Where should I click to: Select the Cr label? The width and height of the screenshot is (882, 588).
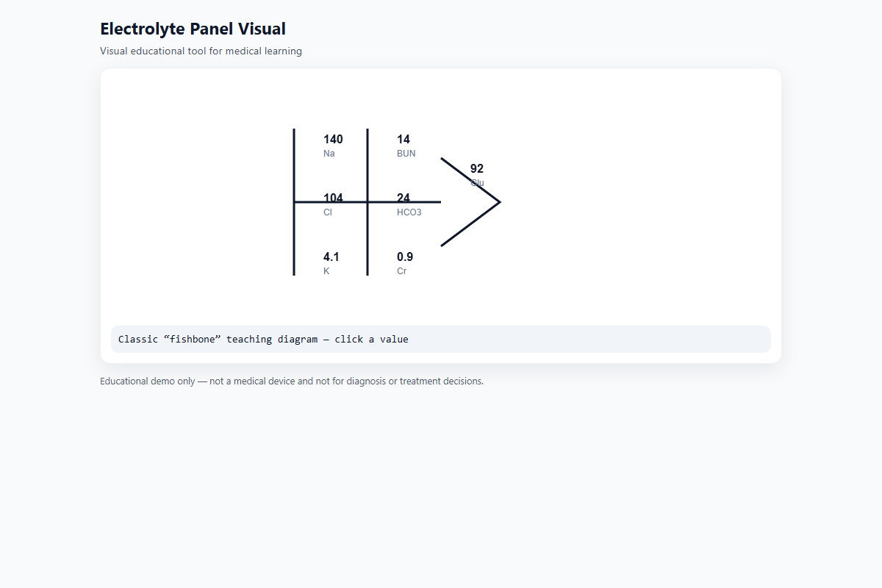402,271
